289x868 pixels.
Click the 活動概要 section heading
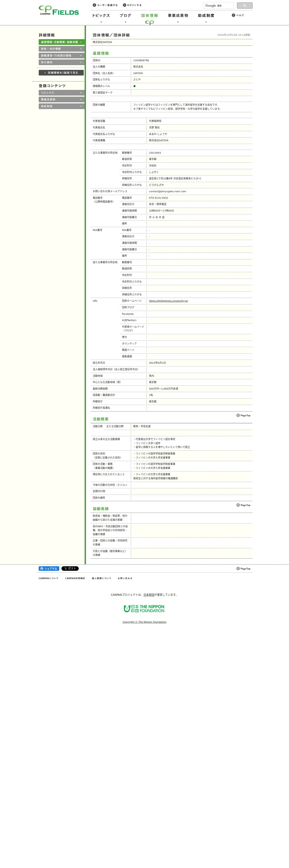(x=101, y=419)
